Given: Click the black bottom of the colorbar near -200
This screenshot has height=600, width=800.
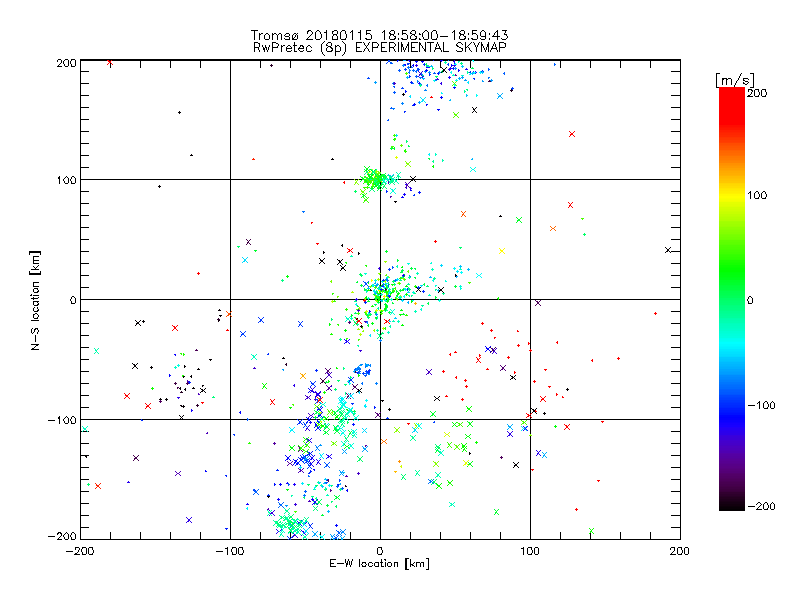Looking at the screenshot, I should pyautogui.click(x=732, y=504).
